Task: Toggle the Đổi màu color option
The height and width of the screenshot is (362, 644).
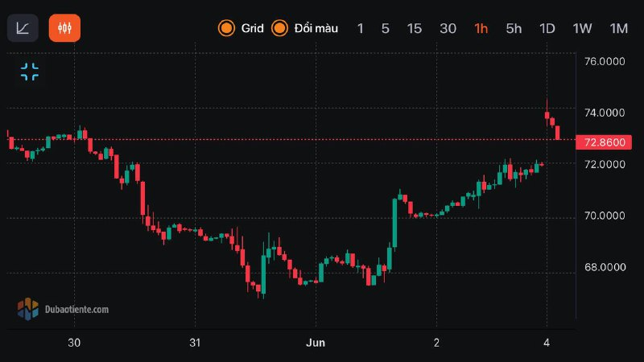Action: coord(304,28)
